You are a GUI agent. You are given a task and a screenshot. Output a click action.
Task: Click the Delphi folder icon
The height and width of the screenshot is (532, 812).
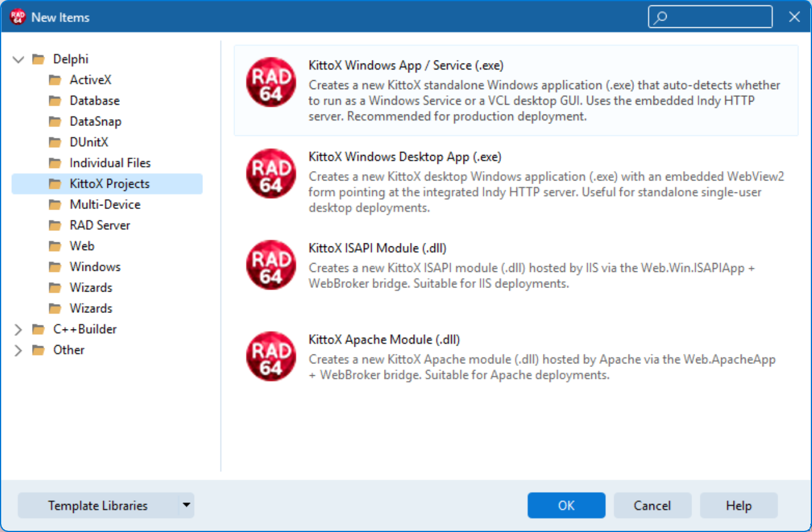click(39, 59)
